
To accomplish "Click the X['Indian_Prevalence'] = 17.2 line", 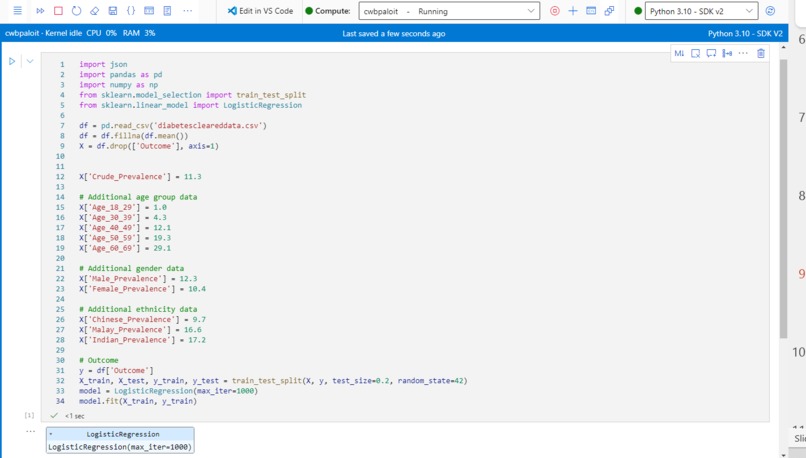I will coord(142,340).
